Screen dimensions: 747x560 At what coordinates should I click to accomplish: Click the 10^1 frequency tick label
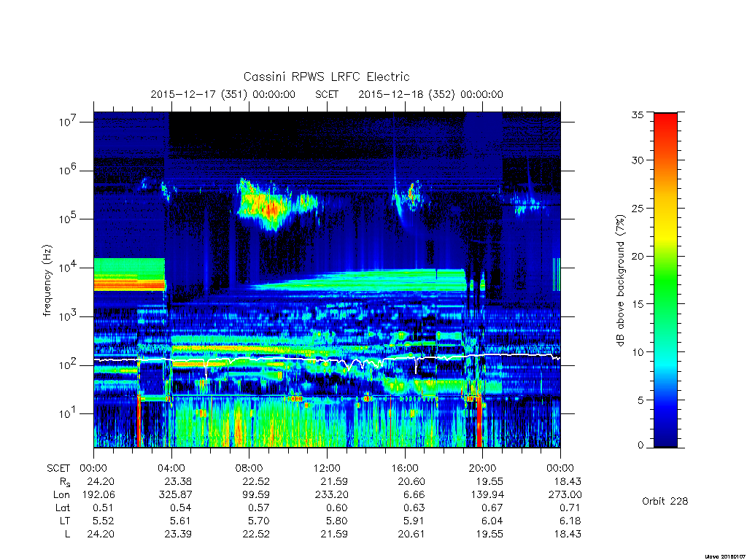pyautogui.click(x=69, y=413)
